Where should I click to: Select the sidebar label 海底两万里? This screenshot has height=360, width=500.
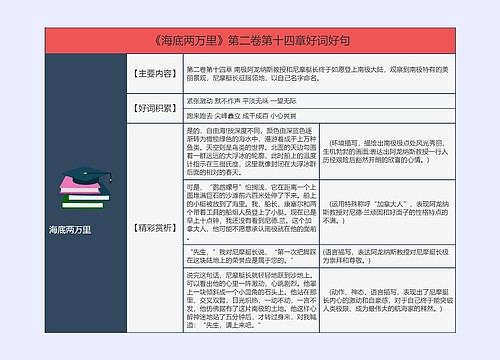[70, 230]
